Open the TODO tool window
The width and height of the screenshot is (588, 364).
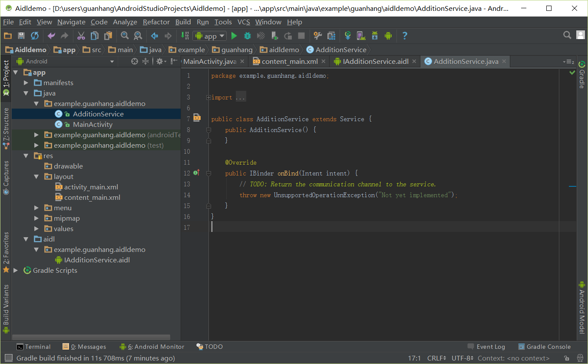coord(209,347)
